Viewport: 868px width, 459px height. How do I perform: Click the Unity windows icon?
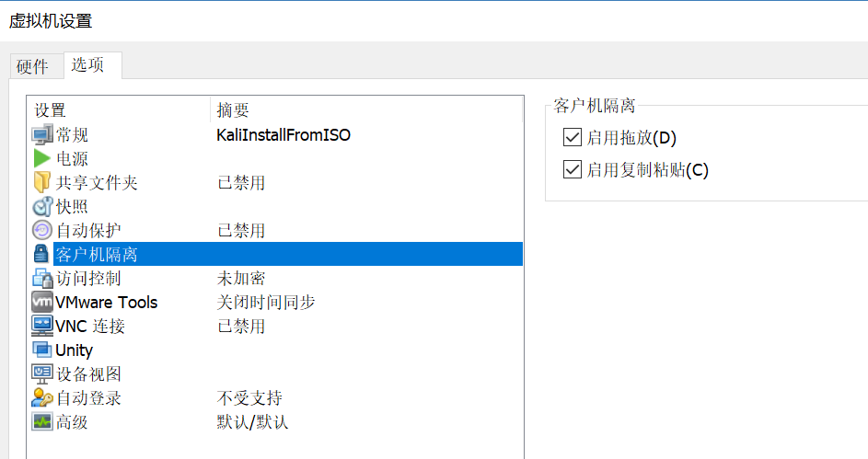[42, 350]
